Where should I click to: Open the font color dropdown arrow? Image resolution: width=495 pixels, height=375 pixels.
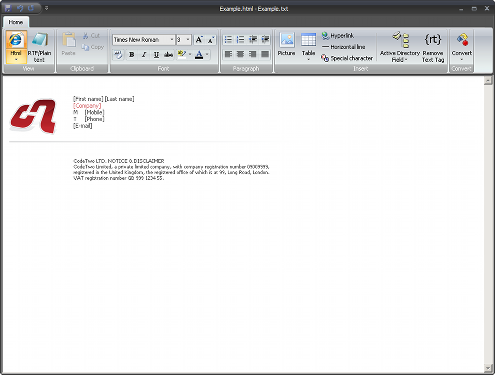pos(207,54)
